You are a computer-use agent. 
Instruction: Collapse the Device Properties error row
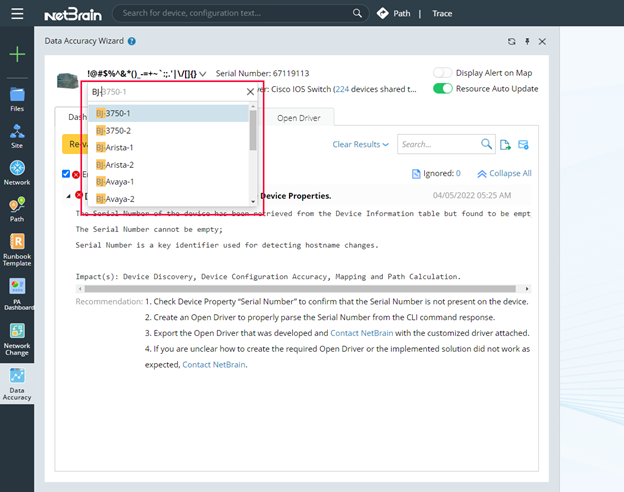click(x=68, y=196)
